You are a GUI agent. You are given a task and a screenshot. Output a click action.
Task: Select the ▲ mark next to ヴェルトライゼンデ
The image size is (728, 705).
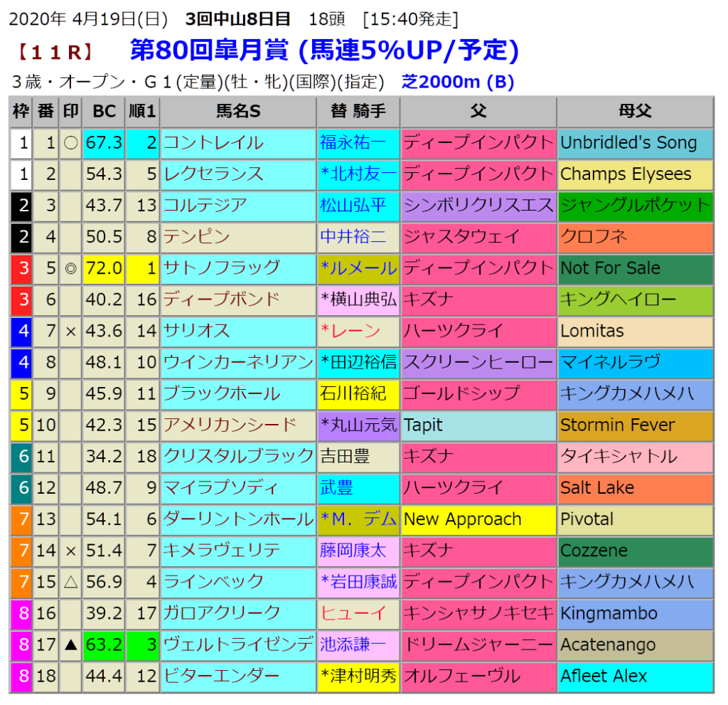pyautogui.click(x=70, y=645)
